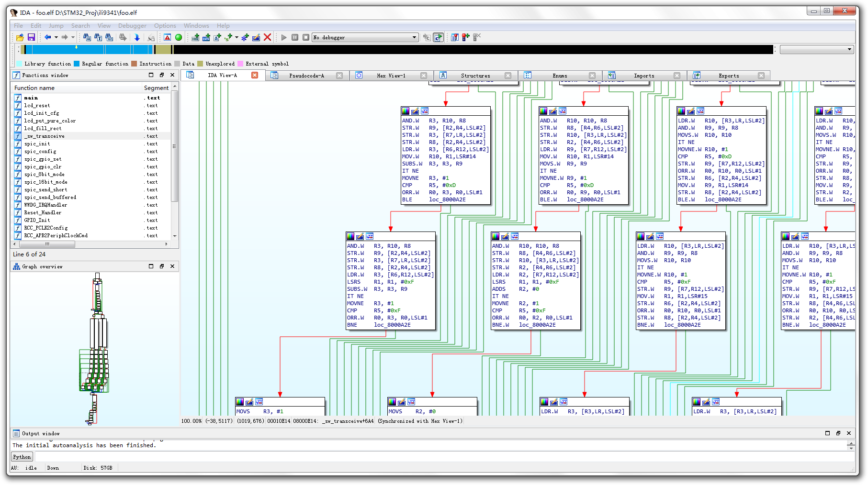
Task: Click the blue asterisk star toolbar icon
Action: [245, 37]
